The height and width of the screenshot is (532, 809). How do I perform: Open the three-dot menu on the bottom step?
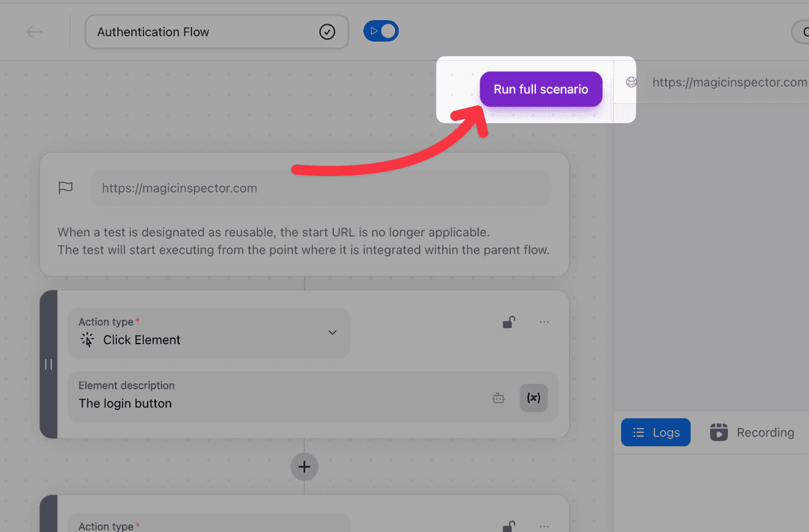tap(544, 526)
